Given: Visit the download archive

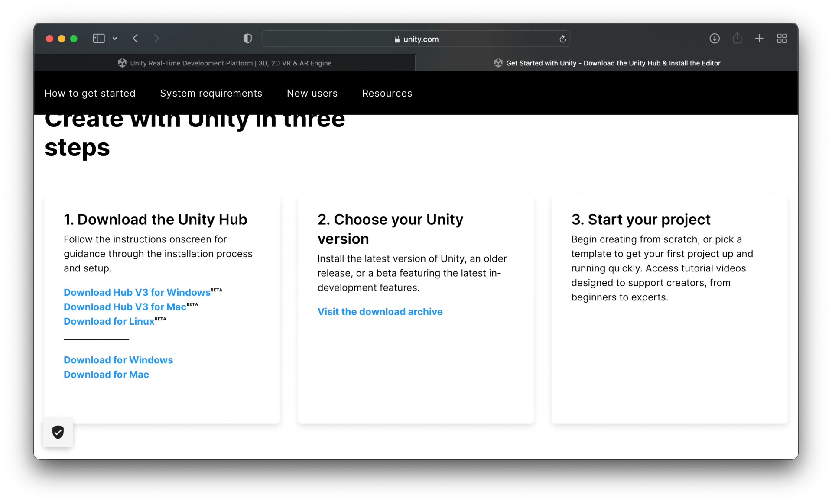Looking at the screenshot, I should click(380, 311).
